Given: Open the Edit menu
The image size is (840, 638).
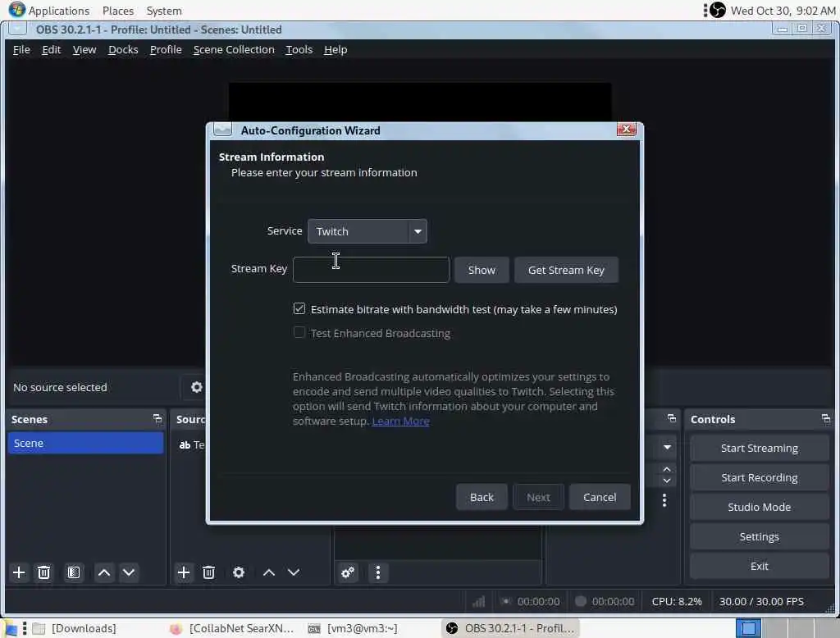Looking at the screenshot, I should click(x=52, y=50).
